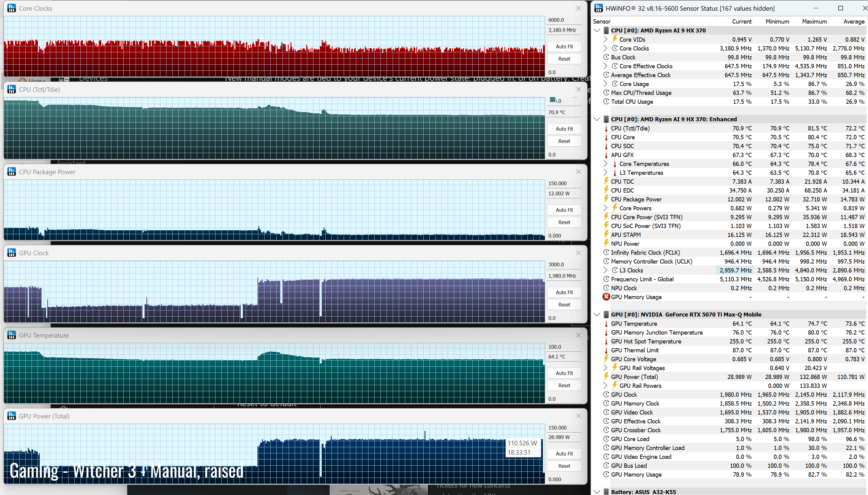Click the Average column header
868x495 pixels.
848,21
